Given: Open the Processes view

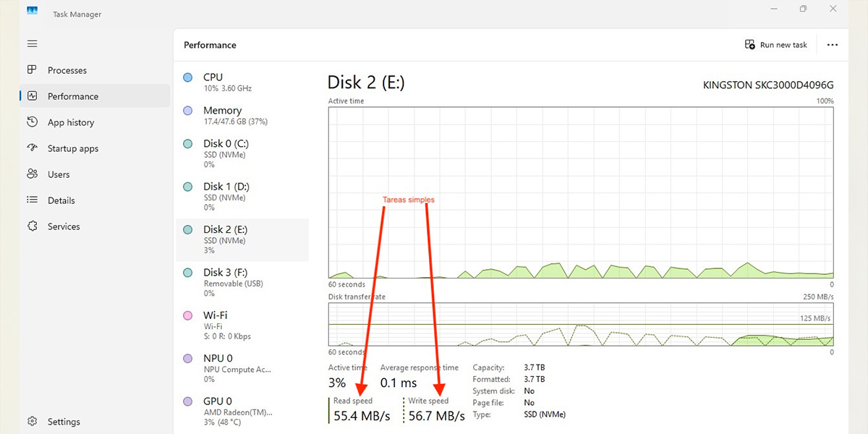Looking at the screenshot, I should (x=67, y=69).
